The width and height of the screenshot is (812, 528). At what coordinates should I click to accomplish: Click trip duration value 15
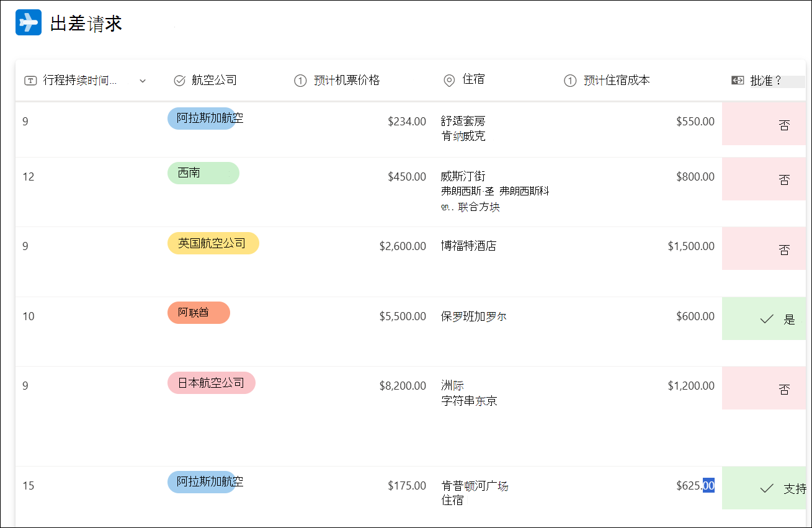[29, 486]
